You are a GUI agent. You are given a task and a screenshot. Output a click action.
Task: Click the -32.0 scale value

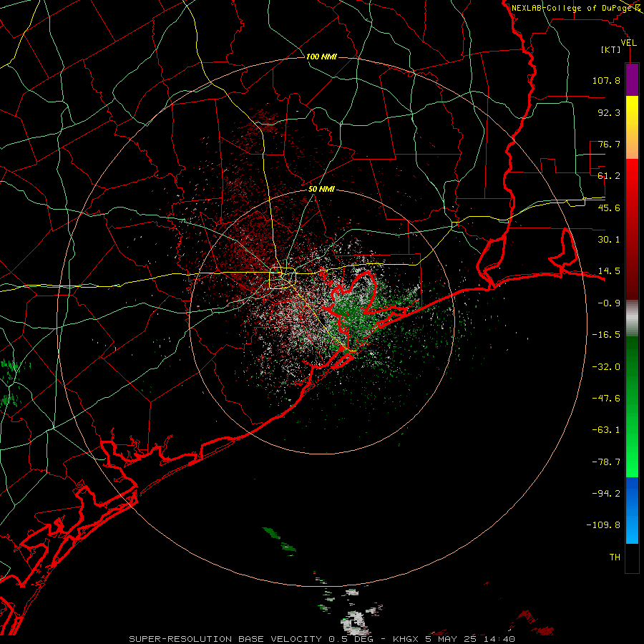606,367
